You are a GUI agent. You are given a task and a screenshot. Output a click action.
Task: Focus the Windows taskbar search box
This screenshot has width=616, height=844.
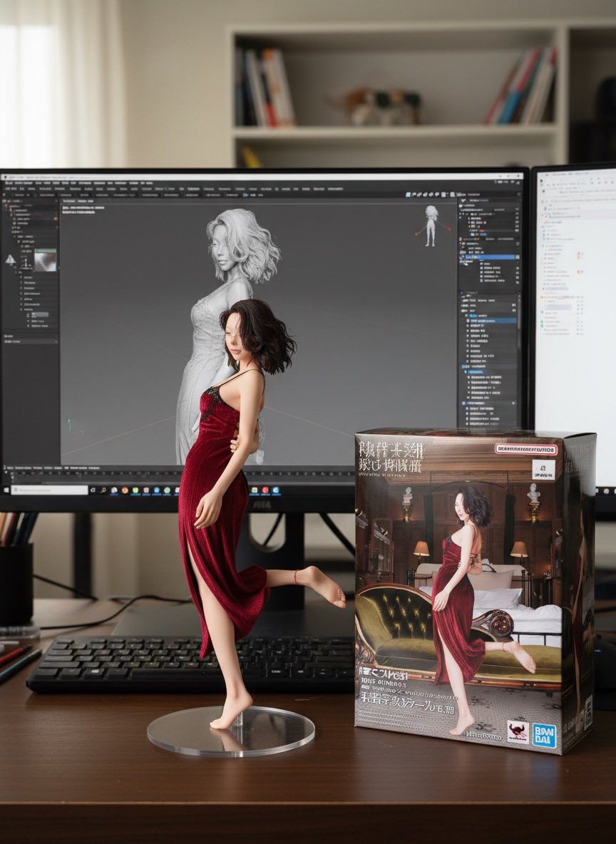pos(49,490)
